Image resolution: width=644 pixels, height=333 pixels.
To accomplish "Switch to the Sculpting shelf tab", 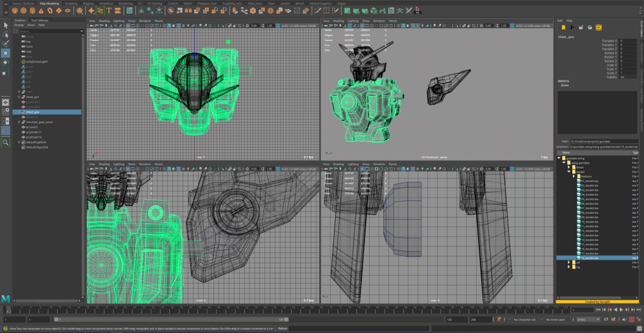I will [x=71, y=3].
